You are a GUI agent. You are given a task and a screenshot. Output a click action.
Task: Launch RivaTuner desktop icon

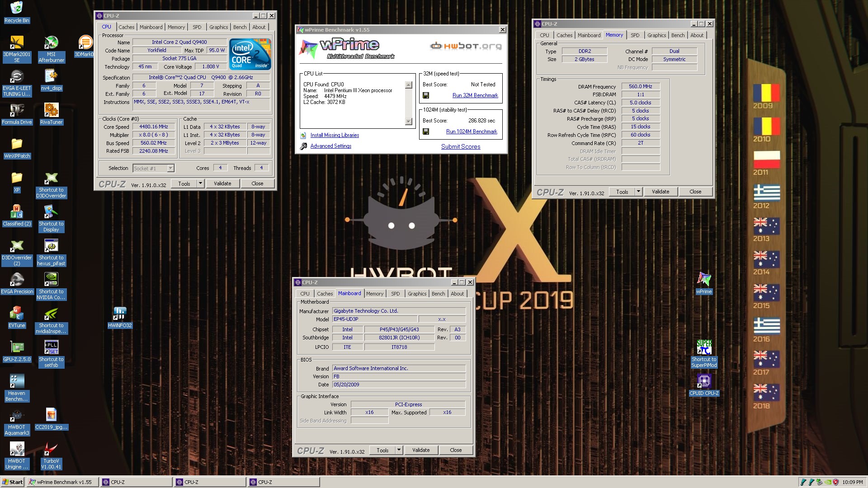pos(51,114)
